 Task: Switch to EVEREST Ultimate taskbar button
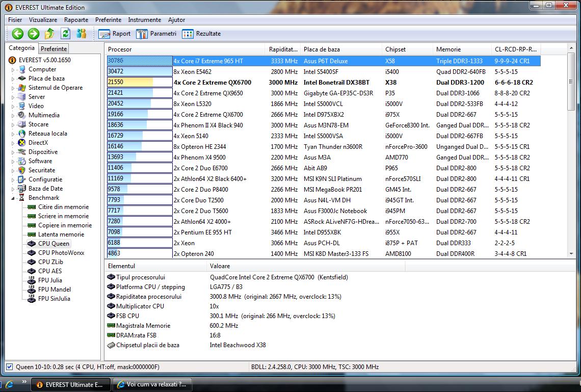click(70, 384)
